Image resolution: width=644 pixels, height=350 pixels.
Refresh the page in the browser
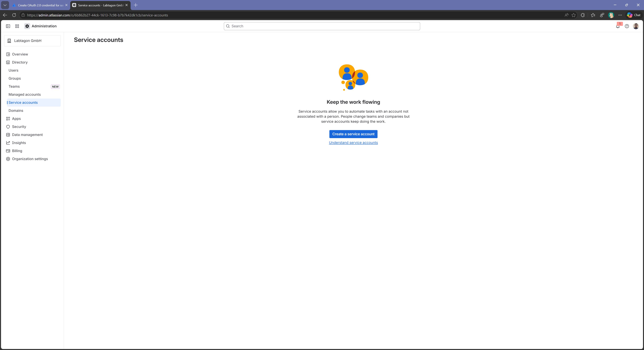click(x=14, y=15)
